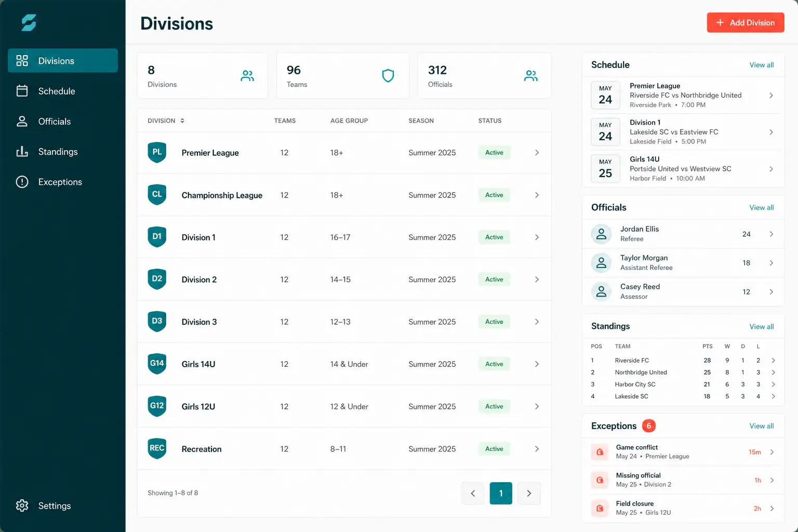Click the G14 Girls 14U shield icon

click(x=157, y=364)
